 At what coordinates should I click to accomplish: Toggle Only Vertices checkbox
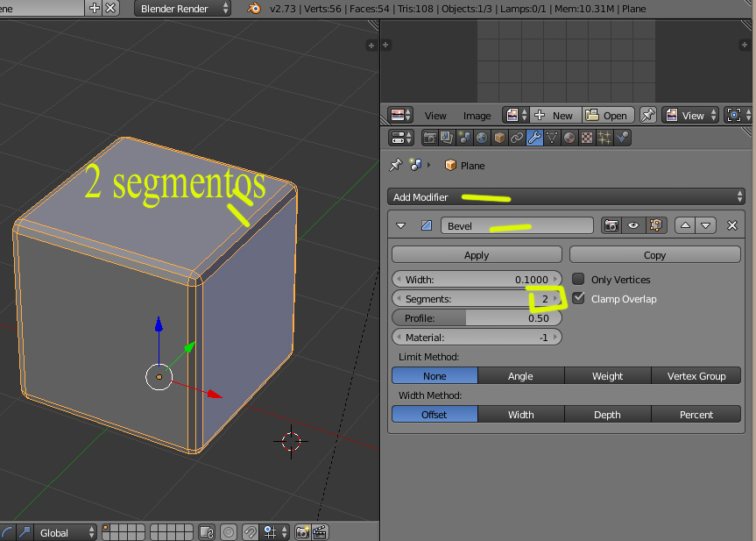[578, 279]
